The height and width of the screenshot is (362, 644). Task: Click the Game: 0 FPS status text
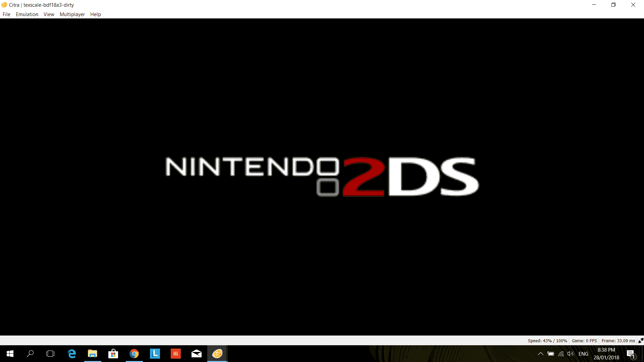tap(584, 341)
